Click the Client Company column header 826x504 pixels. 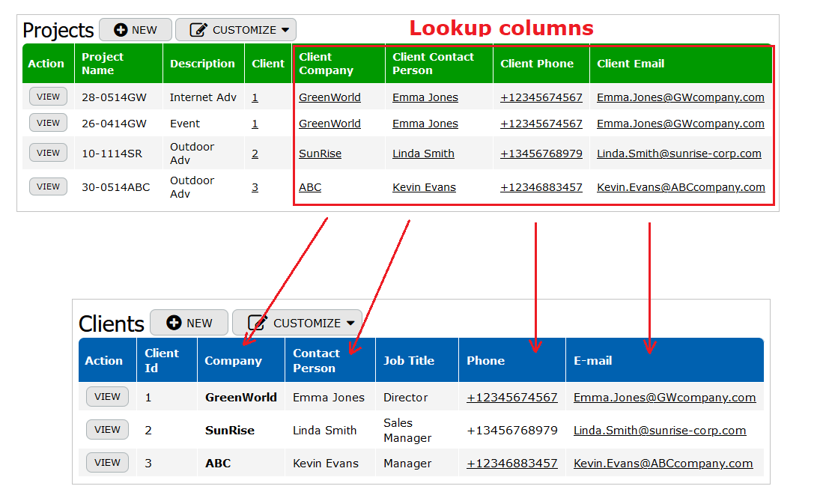[x=338, y=64]
